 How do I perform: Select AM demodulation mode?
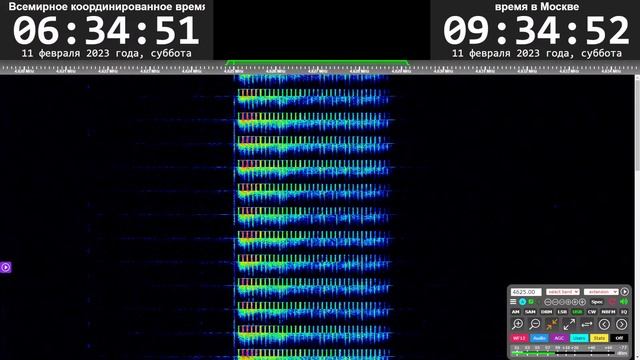point(516,312)
